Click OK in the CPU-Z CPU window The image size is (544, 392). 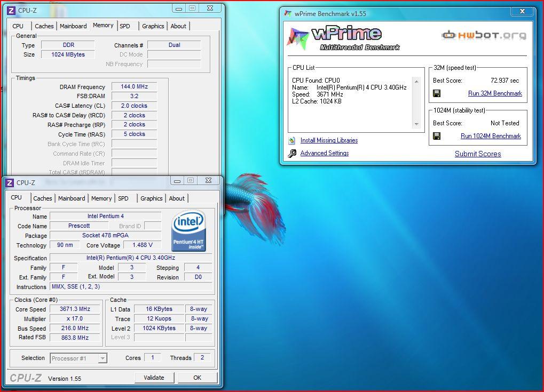(x=198, y=378)
